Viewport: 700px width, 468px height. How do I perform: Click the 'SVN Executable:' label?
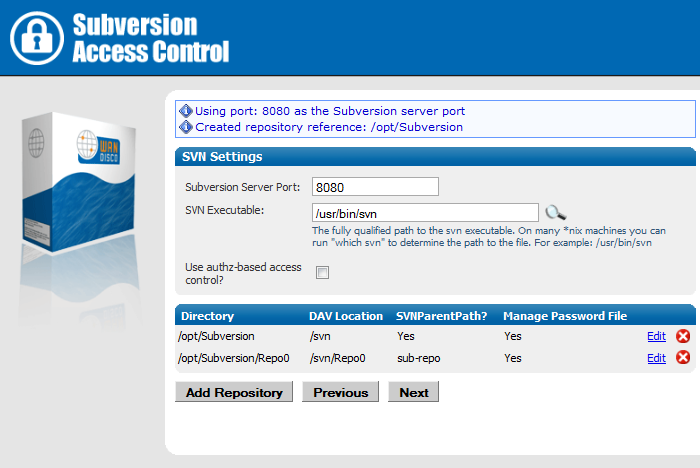(x=225, y=210)
